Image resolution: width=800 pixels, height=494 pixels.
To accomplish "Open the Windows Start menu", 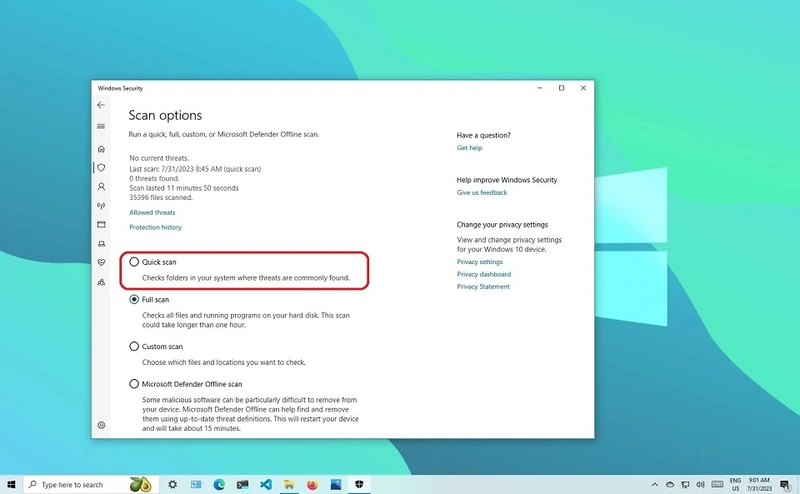I will pos(11,484).
